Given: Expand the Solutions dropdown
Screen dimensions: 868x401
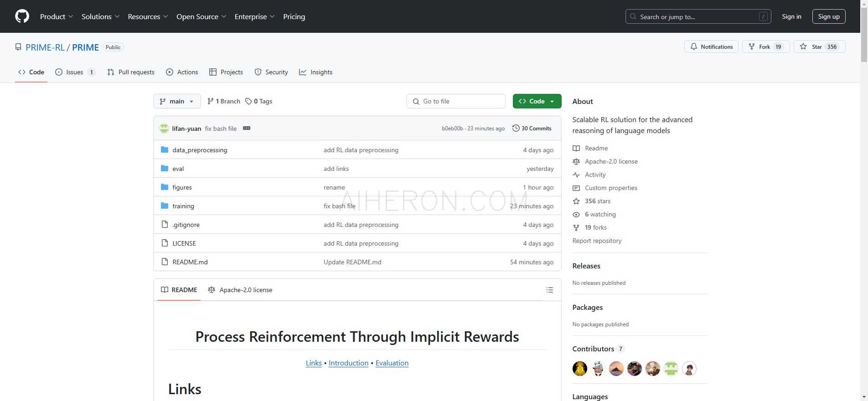Looking at the screenshot, I should tap(100, 16).
